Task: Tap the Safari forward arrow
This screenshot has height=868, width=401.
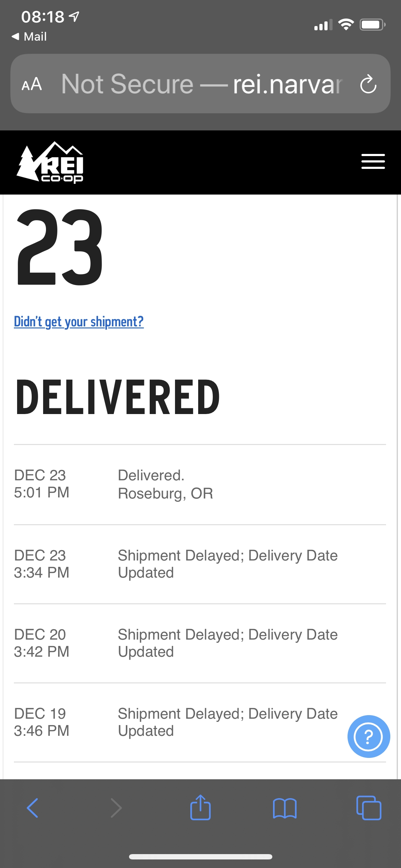Action: [116, 808]
